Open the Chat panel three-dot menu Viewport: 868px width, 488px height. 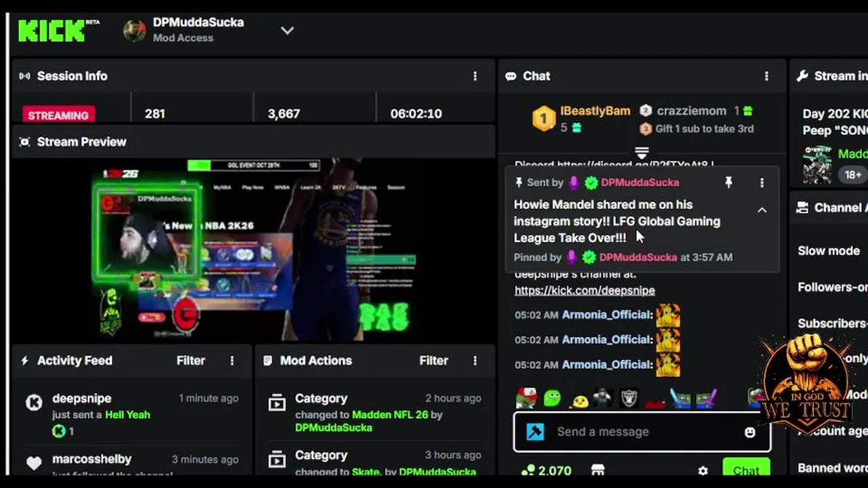coord(766,76)
